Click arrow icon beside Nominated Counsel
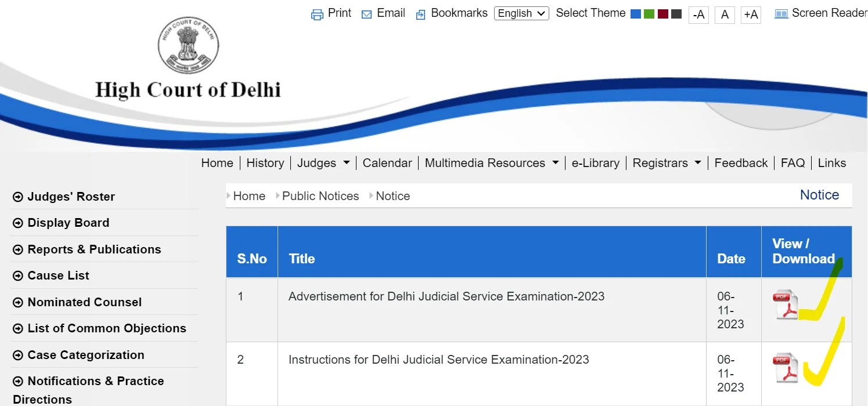868x406 pixels. [18, 303]
